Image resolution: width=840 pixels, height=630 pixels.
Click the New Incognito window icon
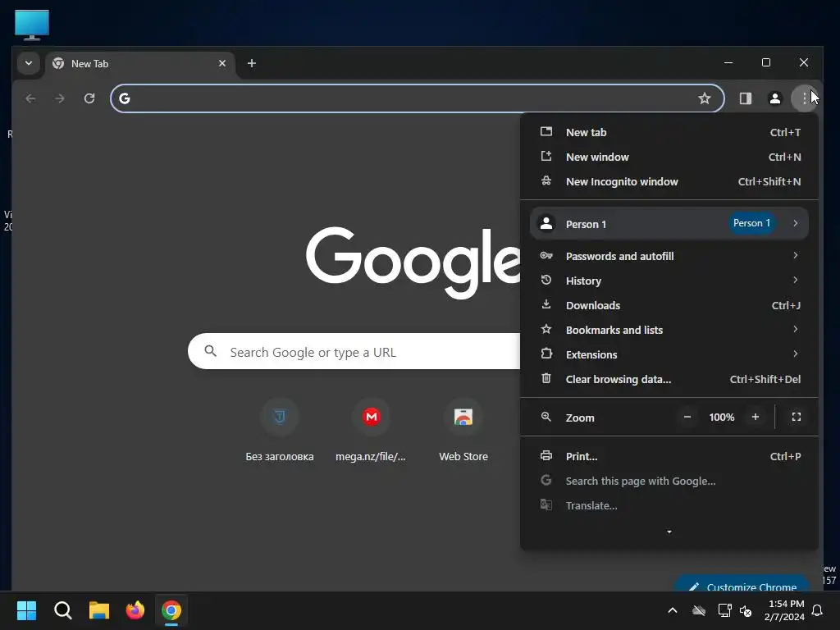[546, 181]
